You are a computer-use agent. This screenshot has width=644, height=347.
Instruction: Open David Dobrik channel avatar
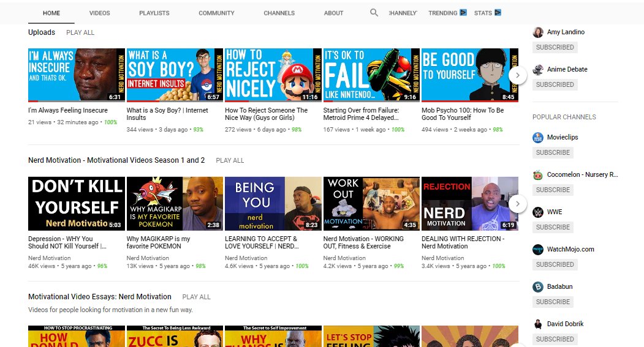[537, 324]
